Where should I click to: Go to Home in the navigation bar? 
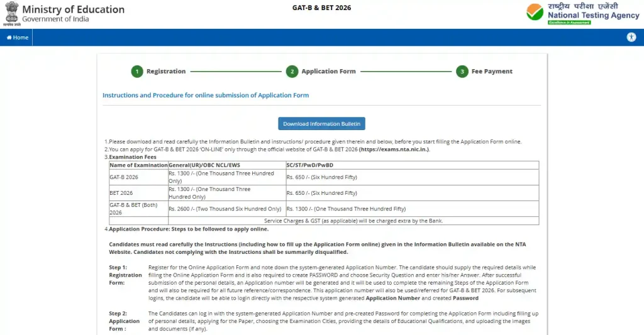(17, 38)
